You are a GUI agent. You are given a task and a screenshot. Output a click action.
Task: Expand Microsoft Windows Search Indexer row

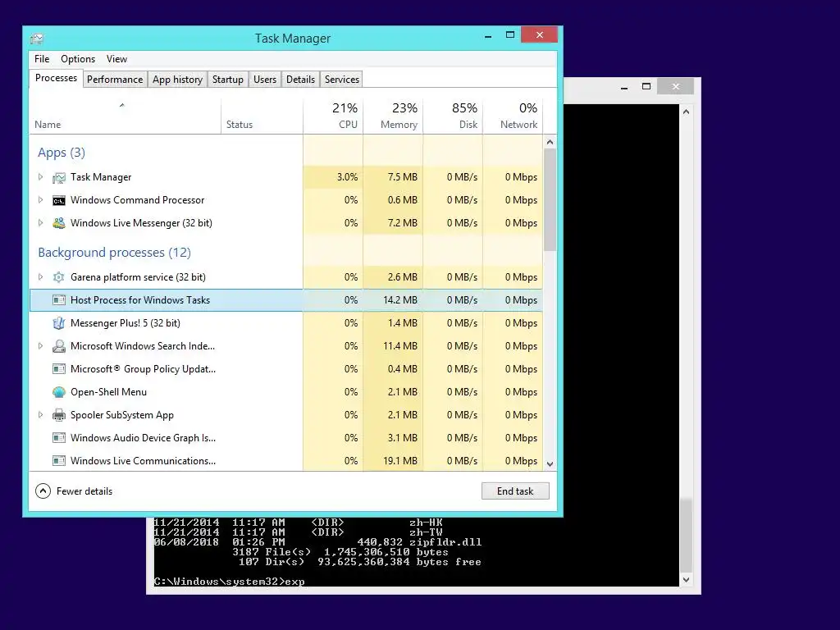point(40,346)
